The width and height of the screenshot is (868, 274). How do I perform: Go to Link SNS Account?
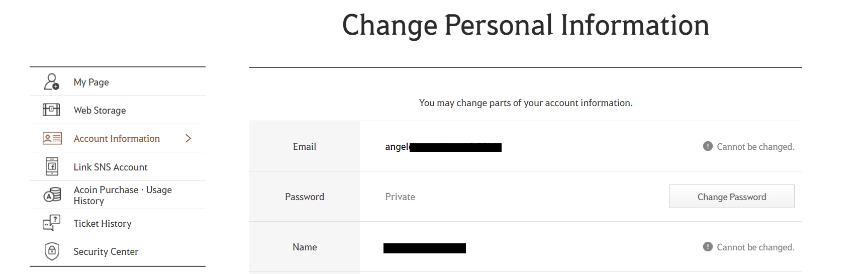[111, 167]
